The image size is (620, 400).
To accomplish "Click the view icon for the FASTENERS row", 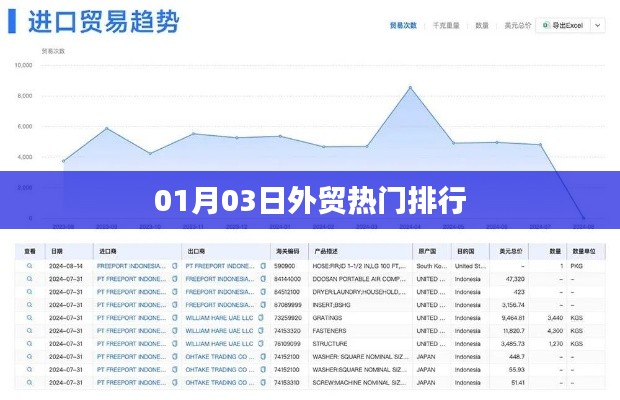I will pos(30,330).
